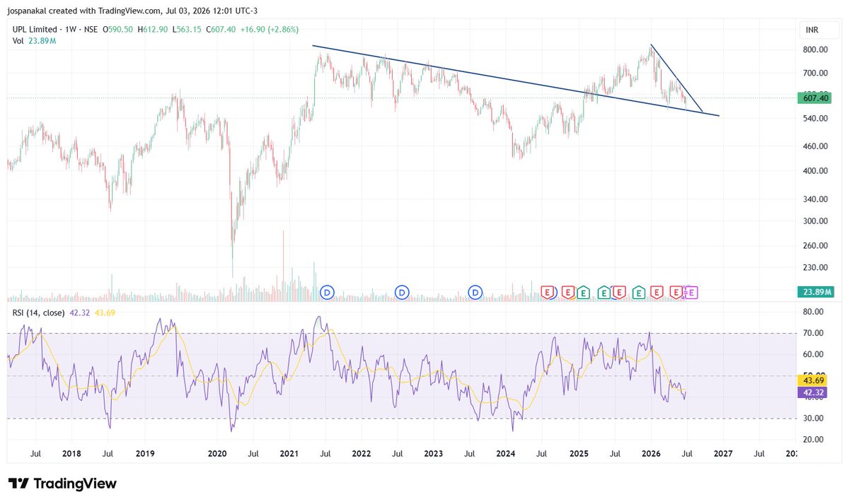Open the INR currency selector
The height and width of the screenshot is (504, 849).
pyautogui.click(x=812, y=30)
